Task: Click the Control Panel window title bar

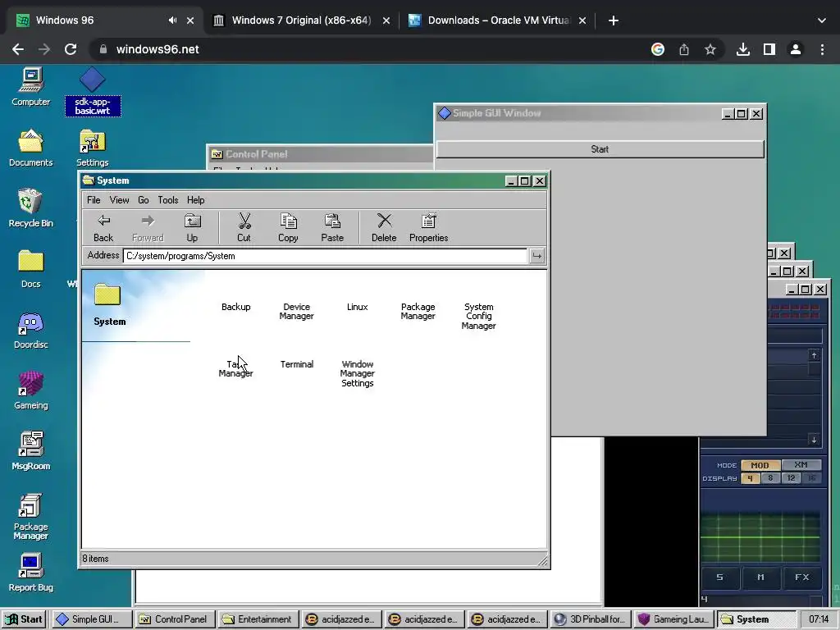Action: 322,154
